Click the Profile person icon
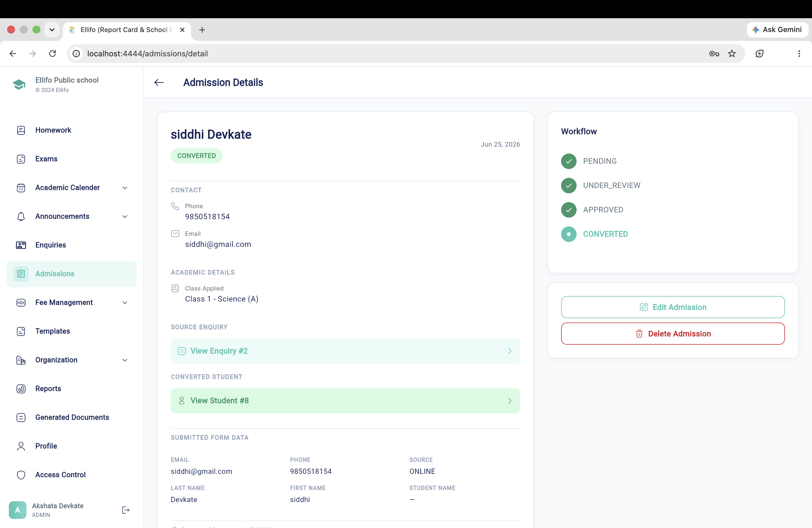The image size is (812, 528). tap(21, 446)
